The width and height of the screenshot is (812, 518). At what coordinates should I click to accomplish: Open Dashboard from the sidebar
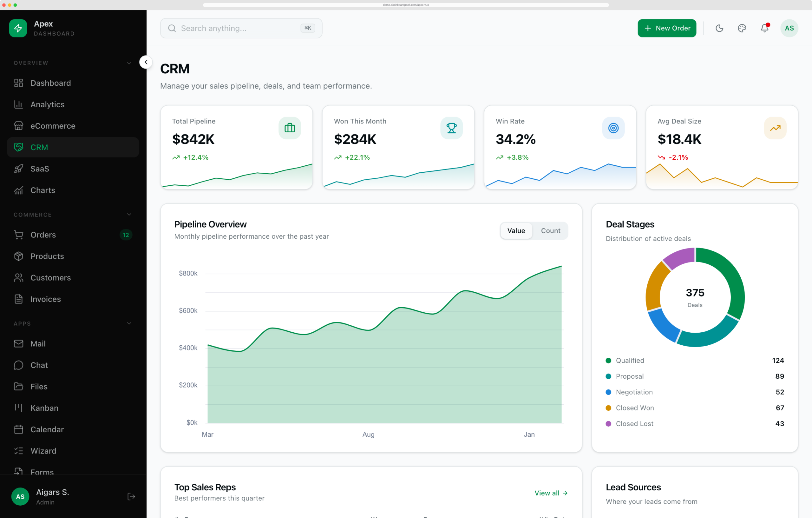tap(73, 83)
